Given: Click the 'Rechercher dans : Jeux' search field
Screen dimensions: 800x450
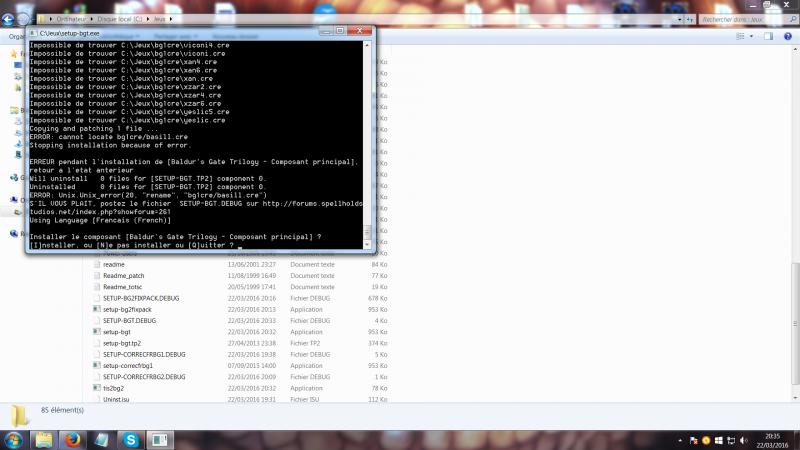Looking at the screenshot, I should pyautogui.click(x=742, y=19).
